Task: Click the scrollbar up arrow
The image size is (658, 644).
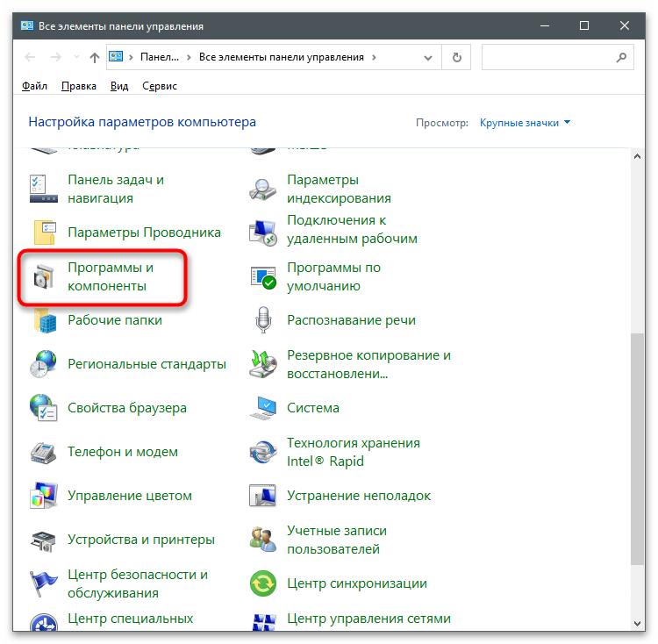Action: pos(638,156)
